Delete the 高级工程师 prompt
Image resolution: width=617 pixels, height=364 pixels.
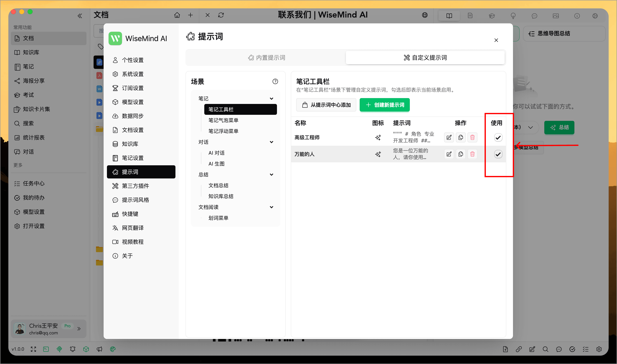(x=472, y=137)
